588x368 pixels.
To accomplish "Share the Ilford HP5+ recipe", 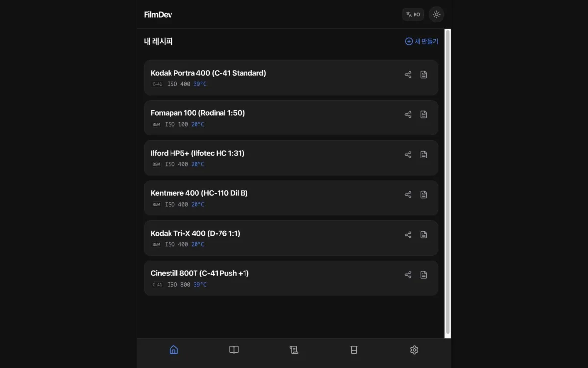I will 408,155.
